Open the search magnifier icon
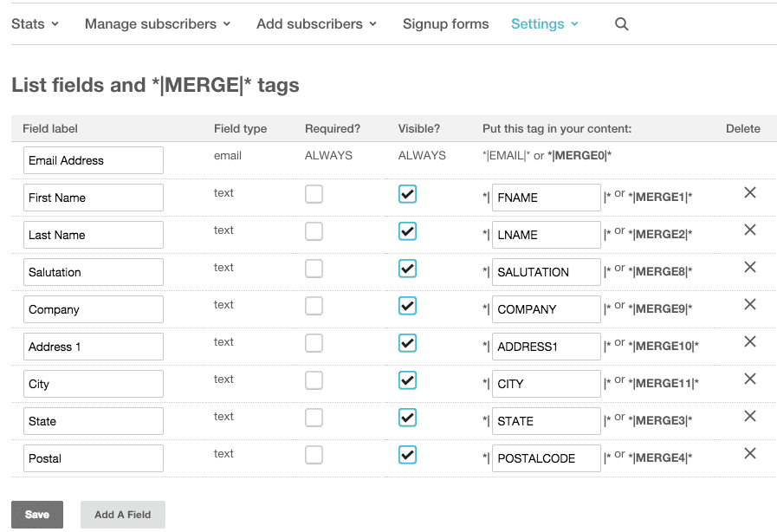 tap(621, 24)
